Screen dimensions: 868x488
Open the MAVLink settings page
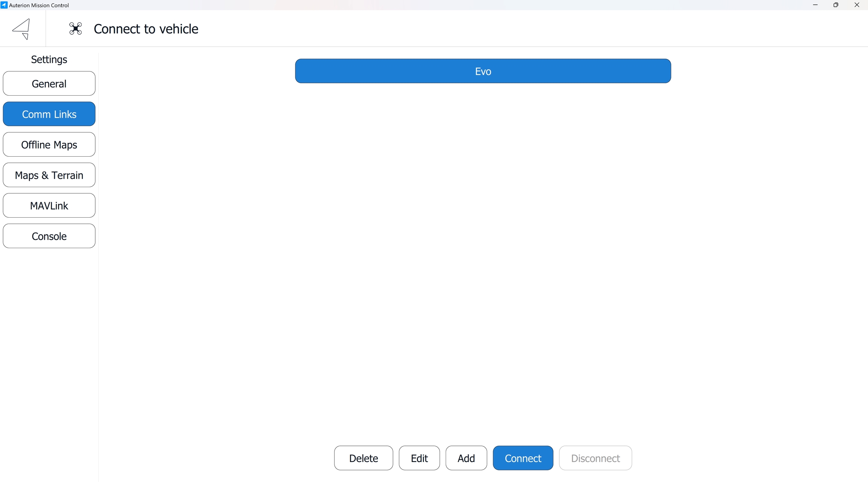pyautogui.click(x=49, y=206)
